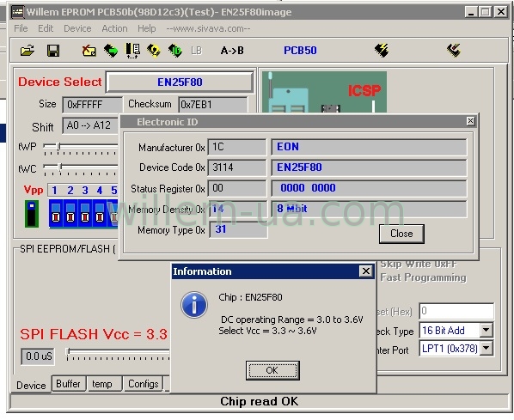
Task: Click the chip icon with question mark
Action: point(153,51)
